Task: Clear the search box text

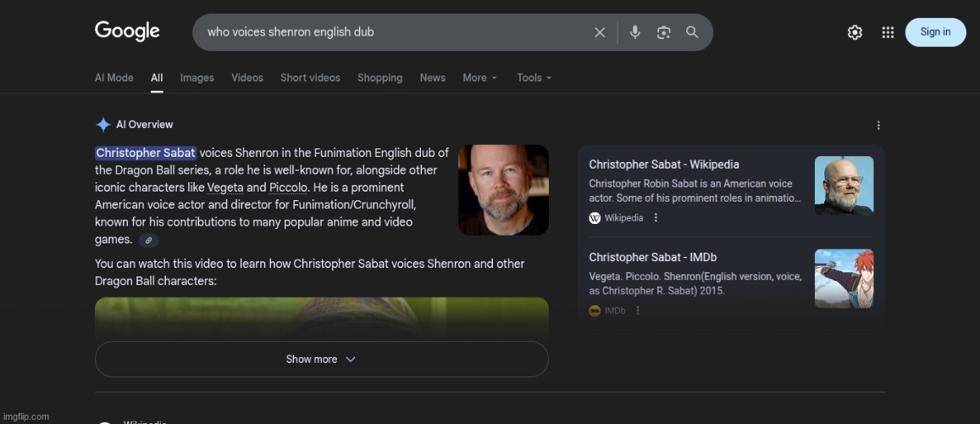Action: [600, 32]
